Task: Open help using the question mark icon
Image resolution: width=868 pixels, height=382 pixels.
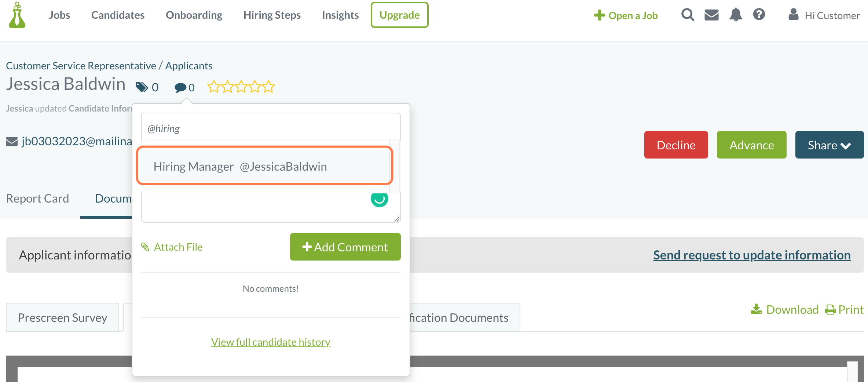Action: [759, 15]
